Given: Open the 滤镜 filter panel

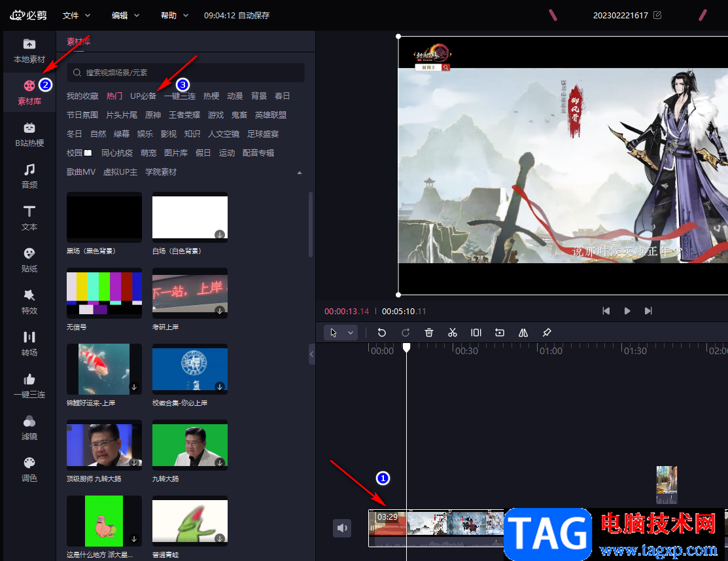Looking at the screenshot, I should pyautogui.click(x=29, y=427).
